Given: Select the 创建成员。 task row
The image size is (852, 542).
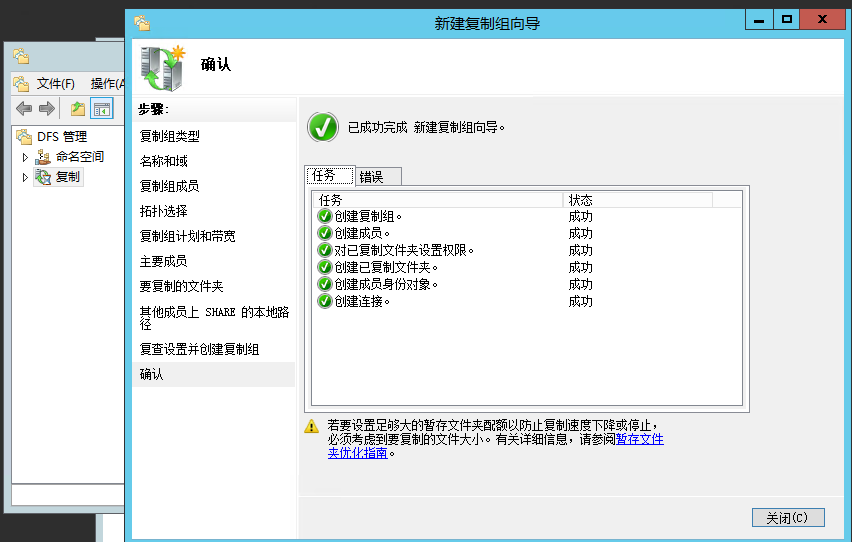Looking at the screenshot, I should click(527, 233).
